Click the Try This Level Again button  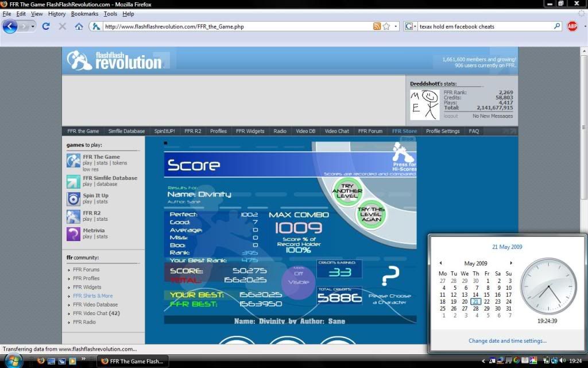tap(370, 214)
